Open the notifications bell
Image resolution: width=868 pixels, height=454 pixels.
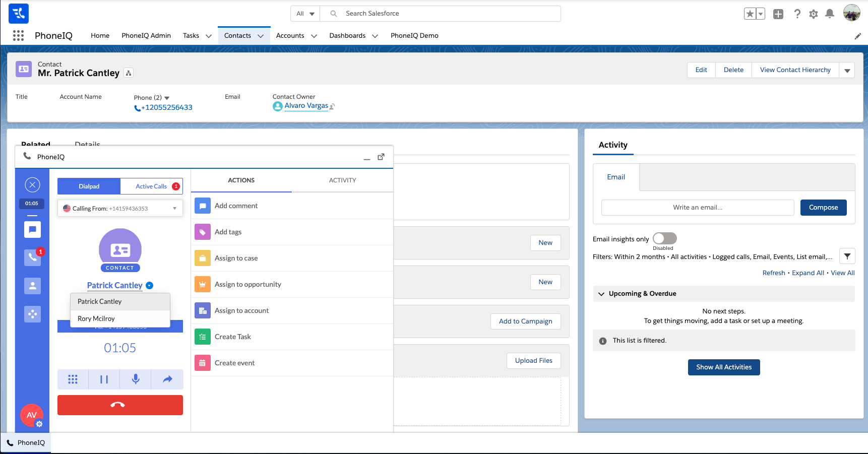tap(829, 14)
